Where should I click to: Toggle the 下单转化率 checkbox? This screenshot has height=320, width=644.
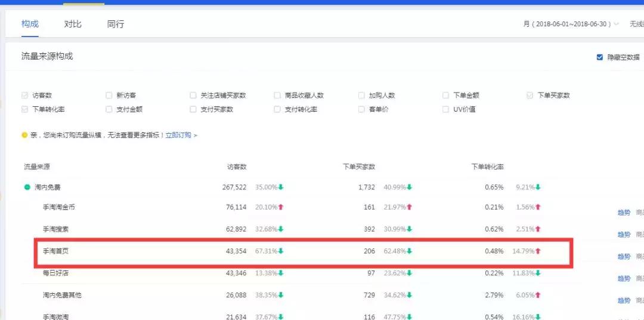pos(24,109)
